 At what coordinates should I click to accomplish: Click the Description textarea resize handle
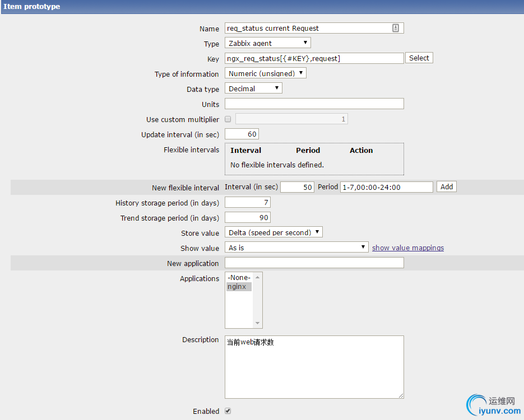[401, 395]
